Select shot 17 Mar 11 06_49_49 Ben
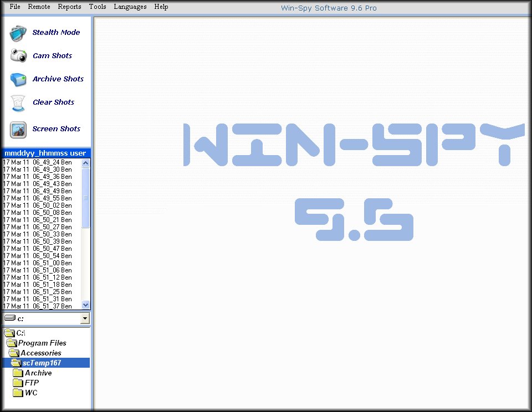 (x=42, y=191)
